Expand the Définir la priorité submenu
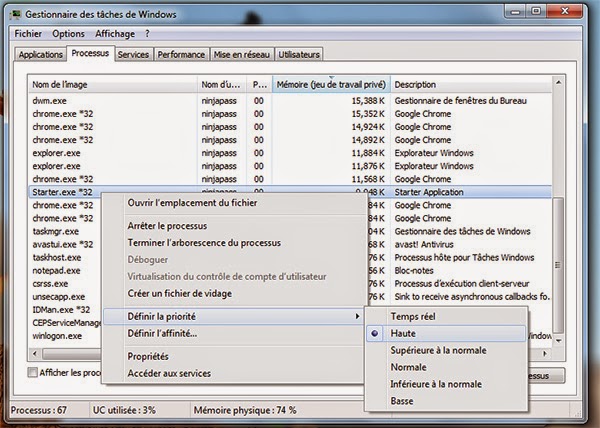This screenshot has width=600, height=428. coord(233,317)
